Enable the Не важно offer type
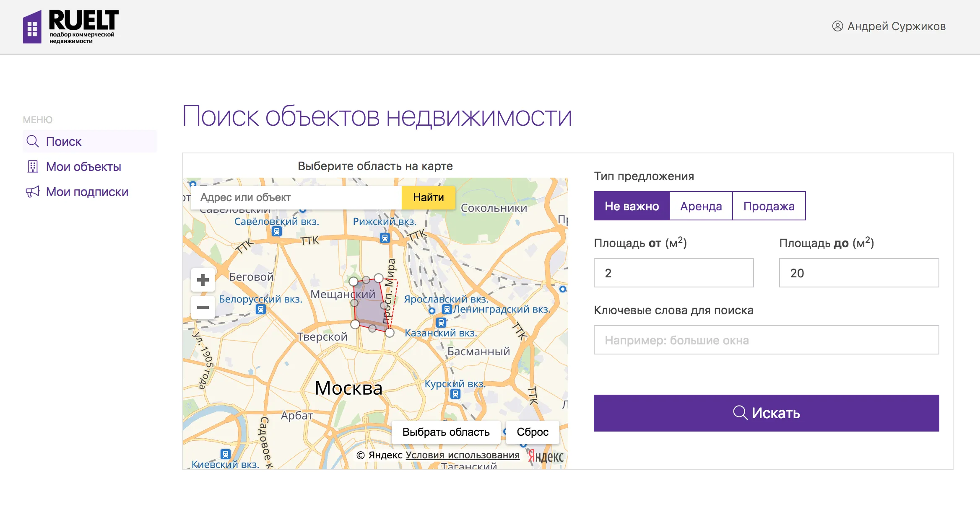The height and width of the screenshot is (512, 980). (x=632, y=206)
